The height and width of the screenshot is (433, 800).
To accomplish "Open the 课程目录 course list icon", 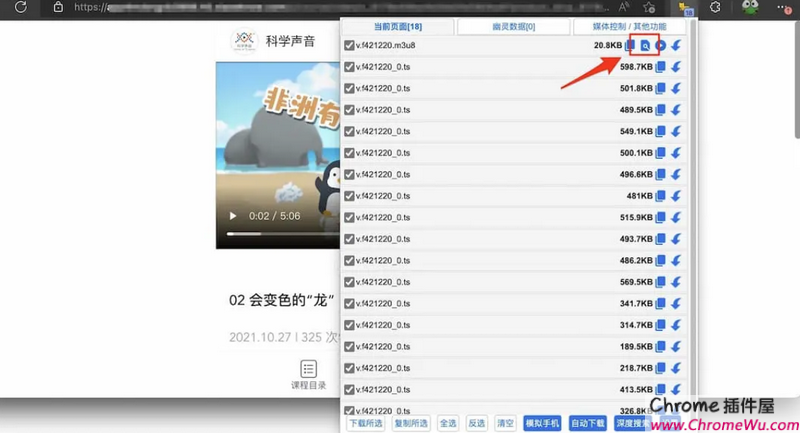I will (308, 369).
